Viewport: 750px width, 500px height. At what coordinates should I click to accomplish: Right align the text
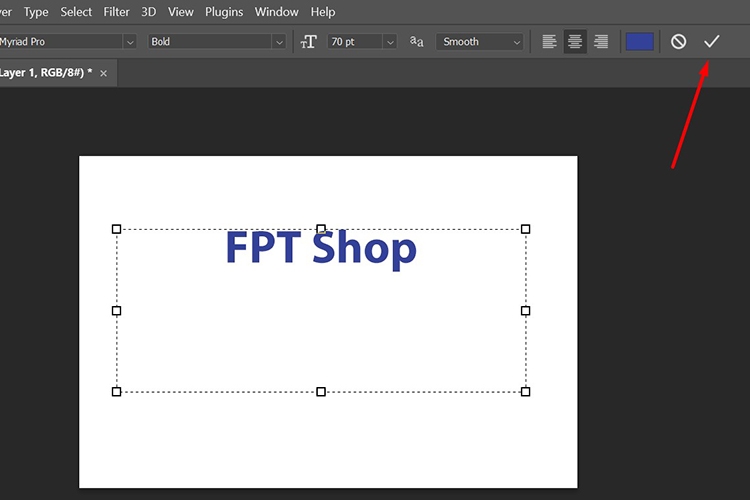601,42
